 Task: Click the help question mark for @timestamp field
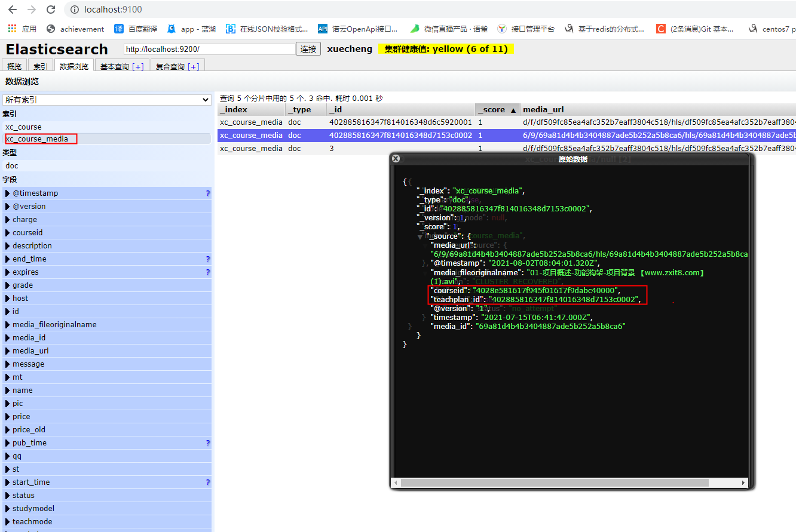pos(208,193)
